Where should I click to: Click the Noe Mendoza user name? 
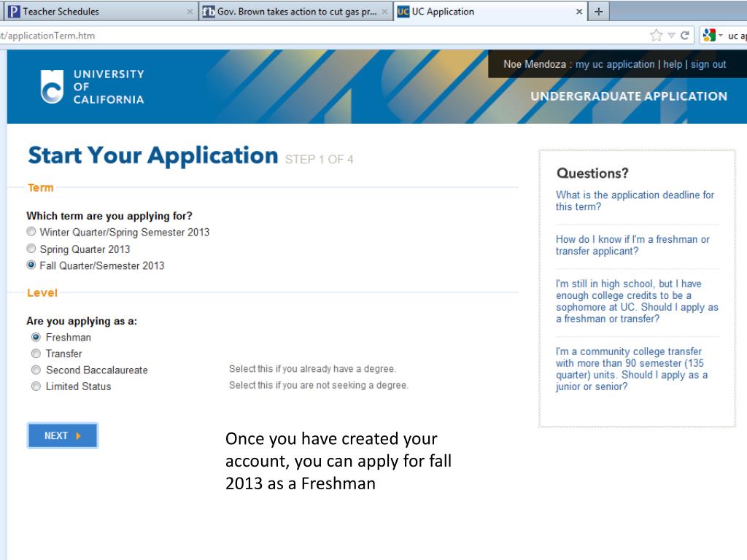(535, 64)
